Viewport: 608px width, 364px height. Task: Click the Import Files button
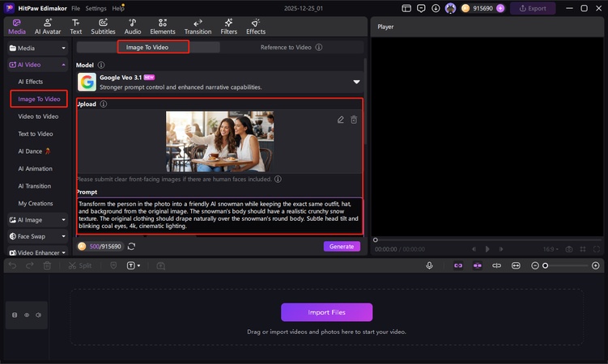(326, 312)
